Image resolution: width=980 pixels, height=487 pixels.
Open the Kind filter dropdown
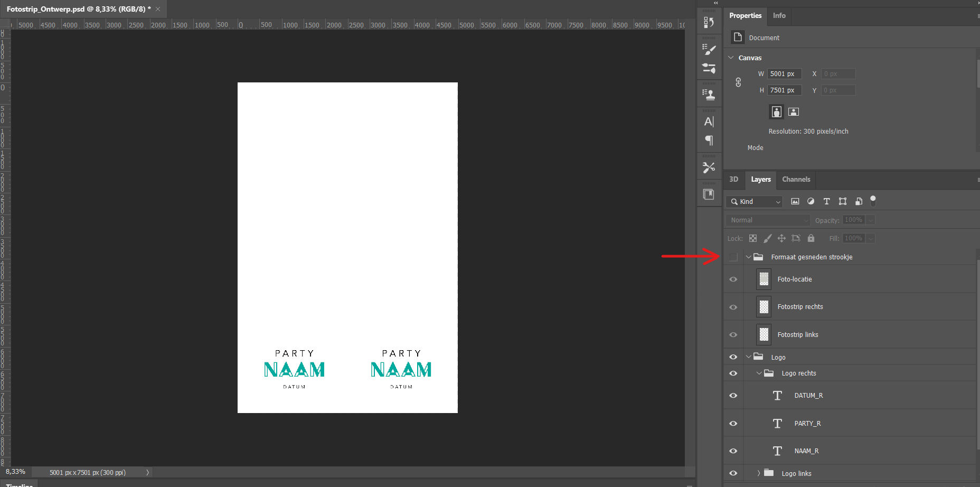coord(755,201)
